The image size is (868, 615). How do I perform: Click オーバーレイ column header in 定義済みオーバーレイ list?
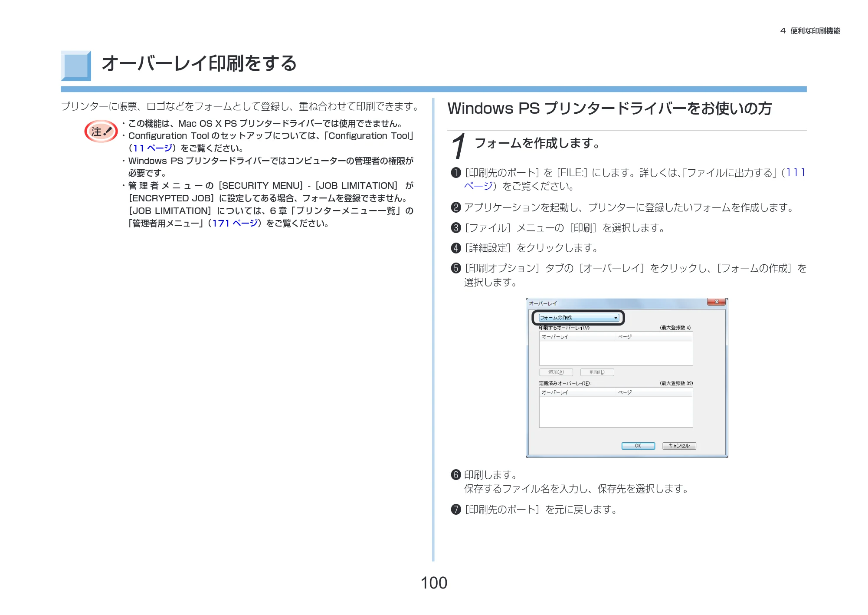577,392
